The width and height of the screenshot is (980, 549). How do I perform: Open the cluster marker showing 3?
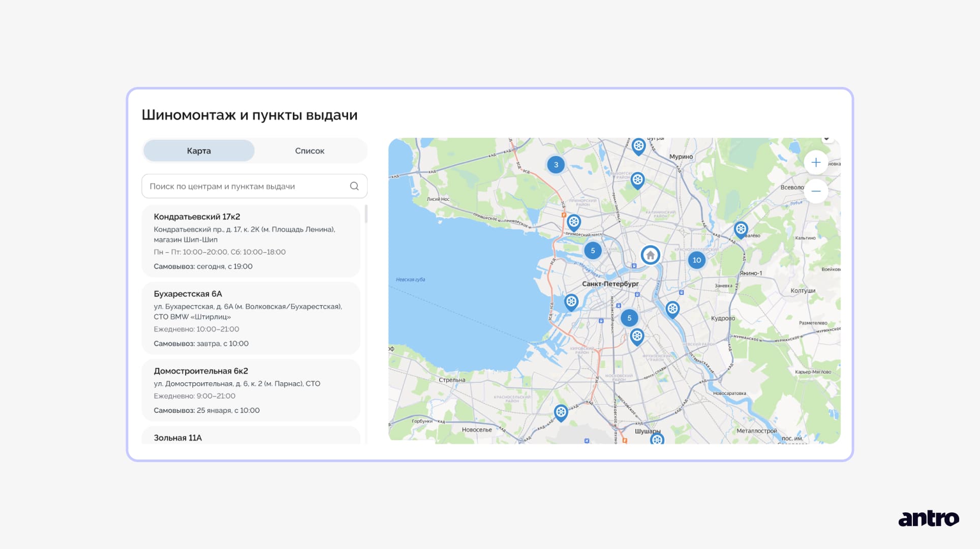tap(556, 165)
